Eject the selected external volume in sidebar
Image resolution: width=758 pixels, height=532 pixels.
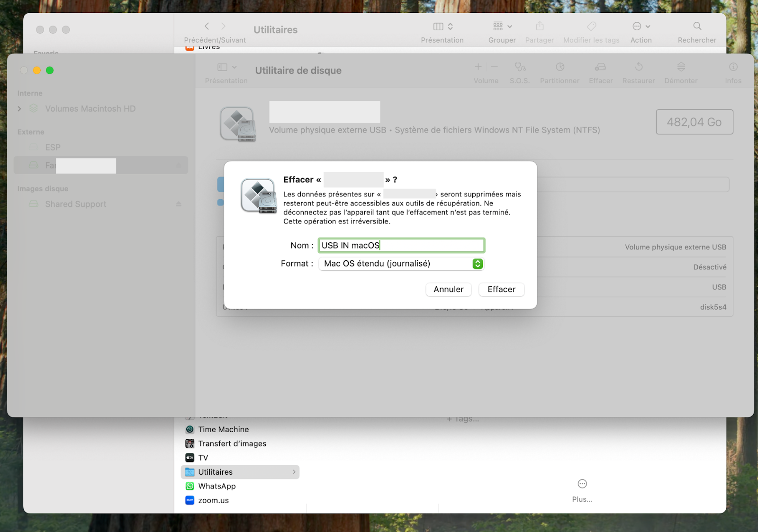[179, 165]
